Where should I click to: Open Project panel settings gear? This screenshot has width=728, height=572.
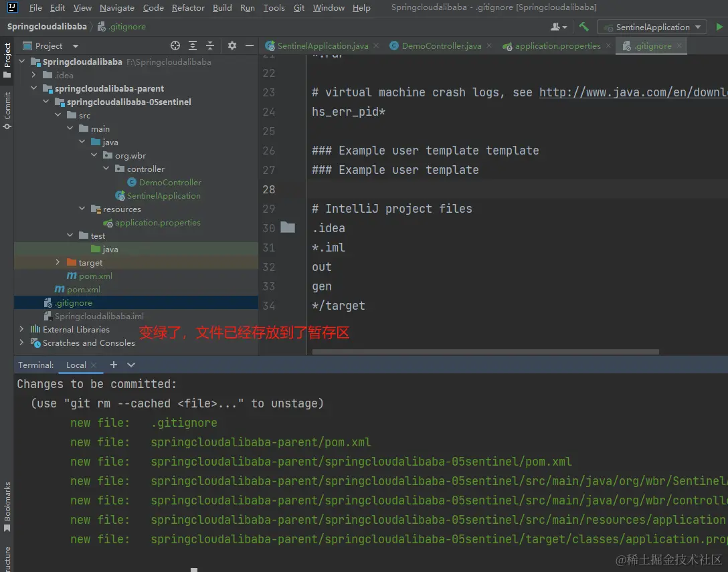(x=232, y=45)
